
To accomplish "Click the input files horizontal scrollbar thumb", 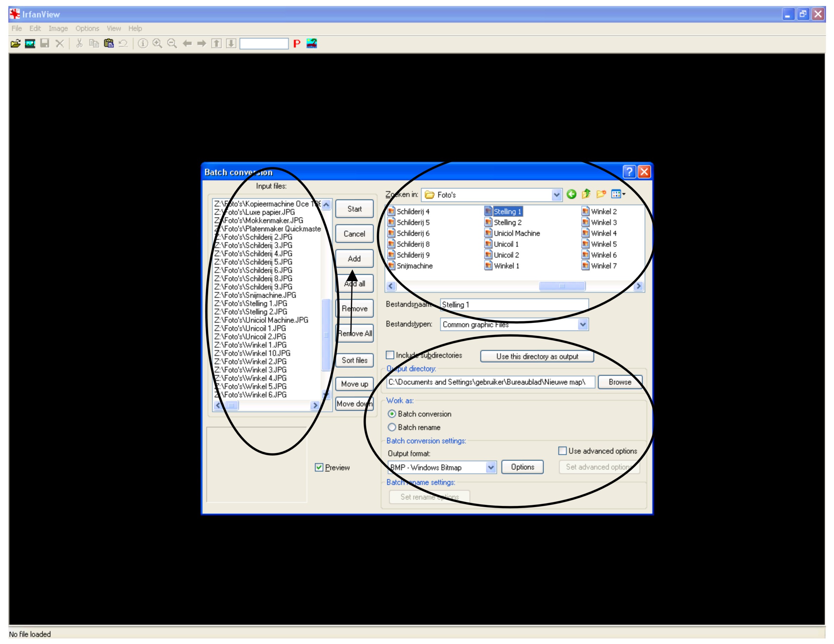I will [x=231, y=406].
